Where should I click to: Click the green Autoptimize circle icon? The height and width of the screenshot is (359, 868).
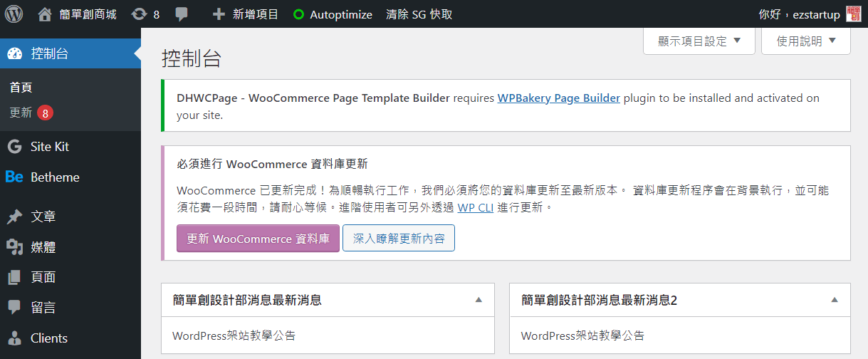coord(298,14)
